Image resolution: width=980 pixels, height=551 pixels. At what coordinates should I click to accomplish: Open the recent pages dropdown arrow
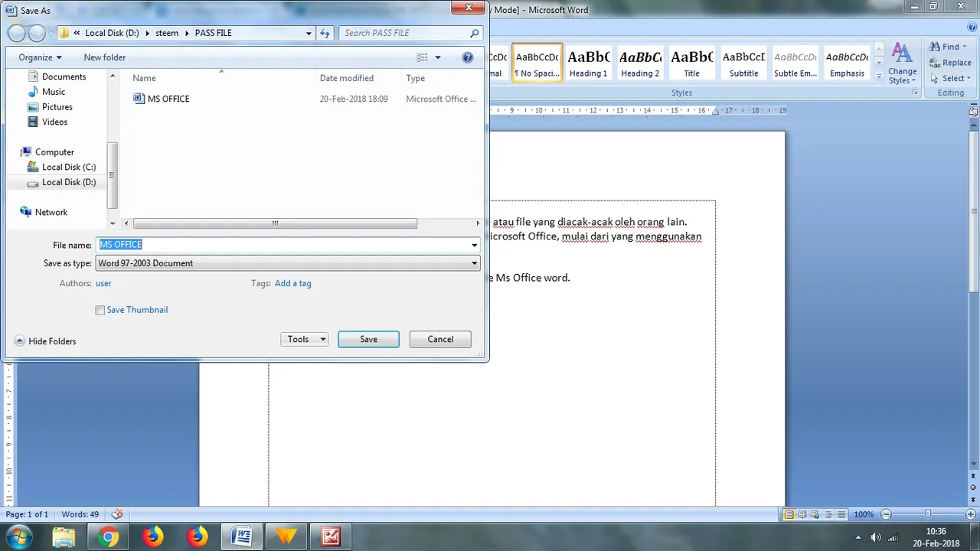tap(51, 34)
